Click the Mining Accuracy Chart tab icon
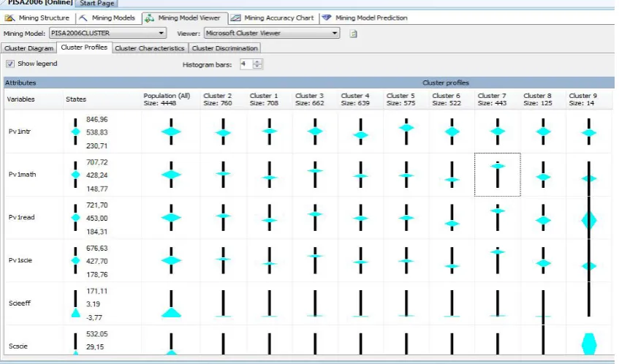 click(235, 18)
